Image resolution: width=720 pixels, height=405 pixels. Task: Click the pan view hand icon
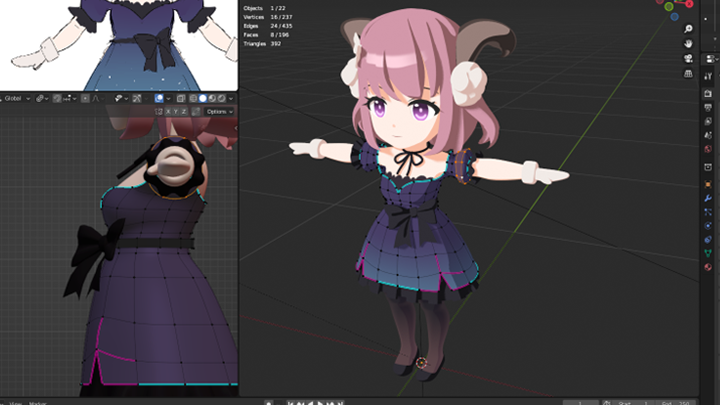coord(688,44)
